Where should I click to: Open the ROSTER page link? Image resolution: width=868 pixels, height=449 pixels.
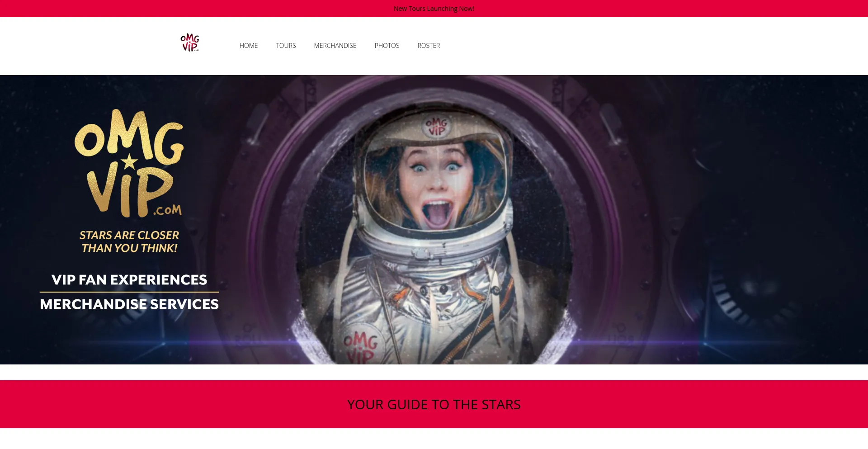pos(429,46)
